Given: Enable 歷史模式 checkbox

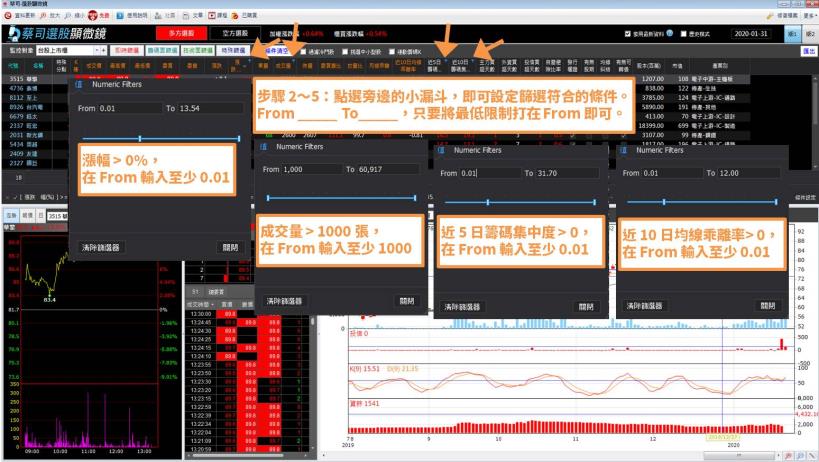Looking at the screenshot, I should [x=683, y=33].
